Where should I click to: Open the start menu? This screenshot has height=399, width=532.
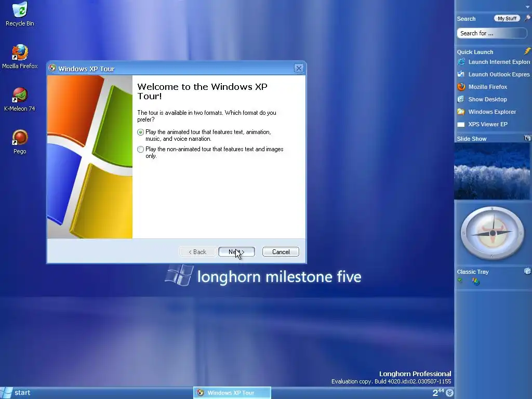[x=16, y=393]
